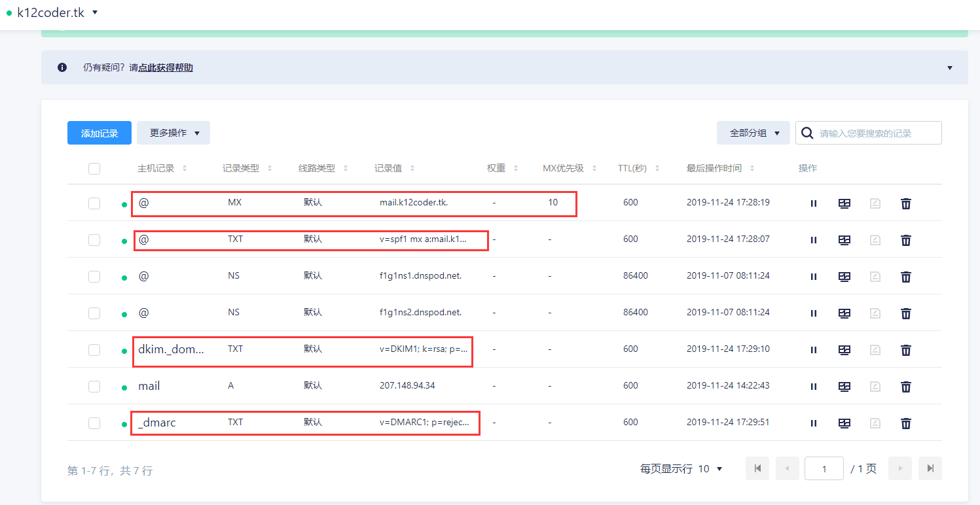Click the info icon in help banner
This screenshot has width=980, height=505.
coord(62,67)
